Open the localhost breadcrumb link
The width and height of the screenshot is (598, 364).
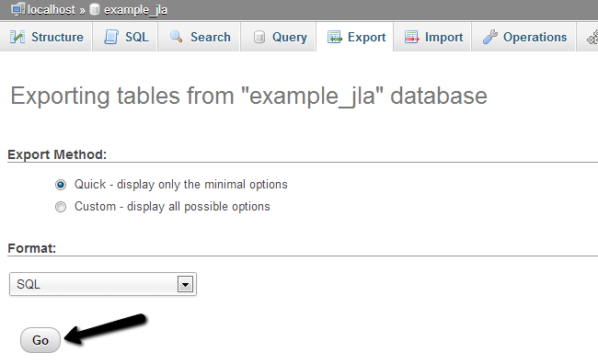point(52,9)
